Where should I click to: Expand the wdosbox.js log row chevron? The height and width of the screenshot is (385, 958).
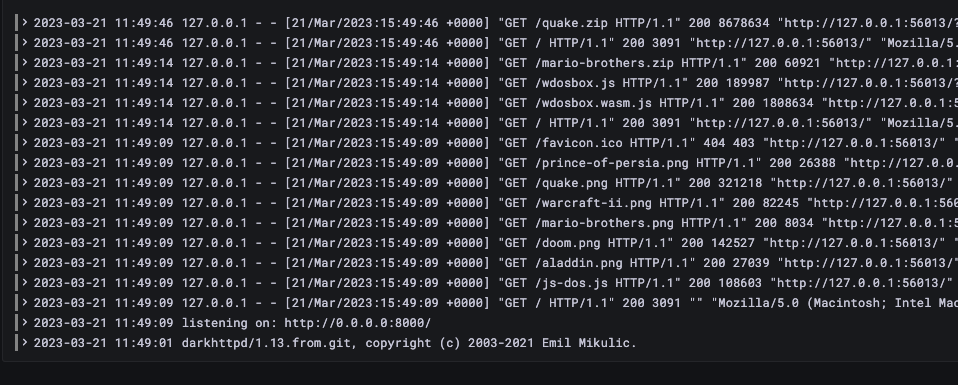(x=25, y=82)
